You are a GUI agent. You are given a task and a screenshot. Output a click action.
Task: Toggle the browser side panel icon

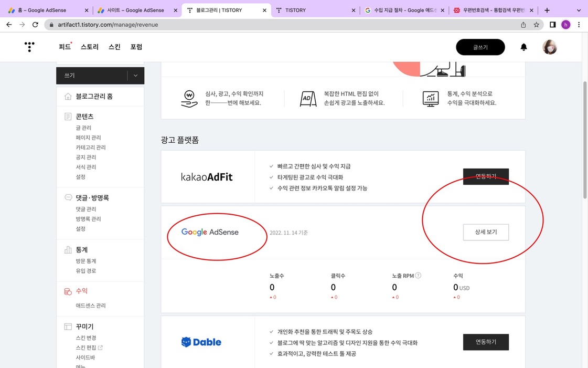click(x=552, y=25)
